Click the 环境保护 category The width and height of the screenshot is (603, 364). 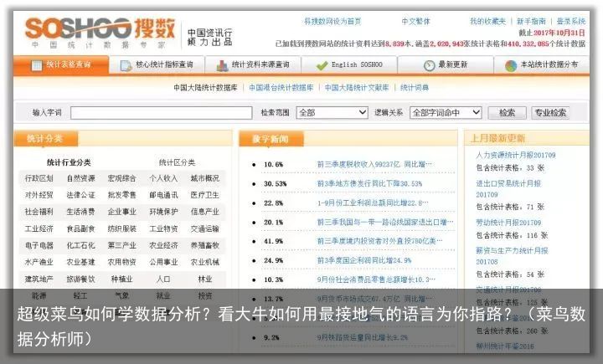pyautogui.click(x=163, y=212)
